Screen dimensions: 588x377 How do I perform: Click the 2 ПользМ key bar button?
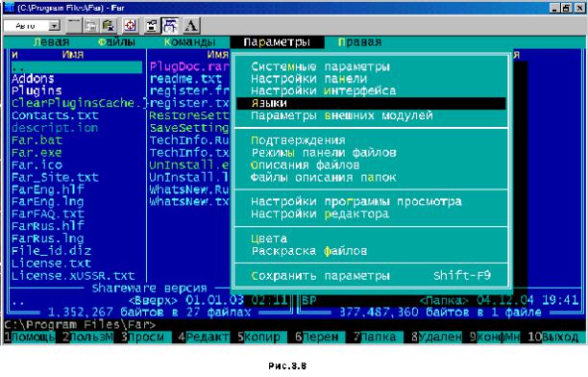pyautogui.click(x=87, y=338)
